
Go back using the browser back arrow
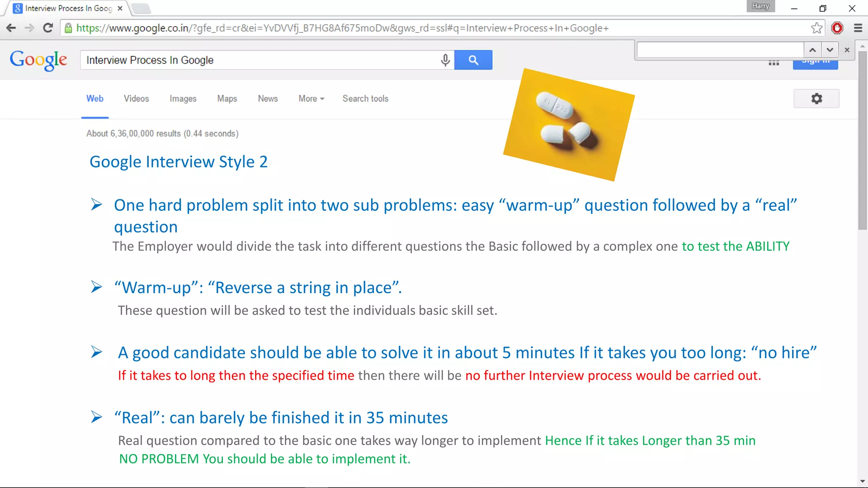click(x=11, y=28)
